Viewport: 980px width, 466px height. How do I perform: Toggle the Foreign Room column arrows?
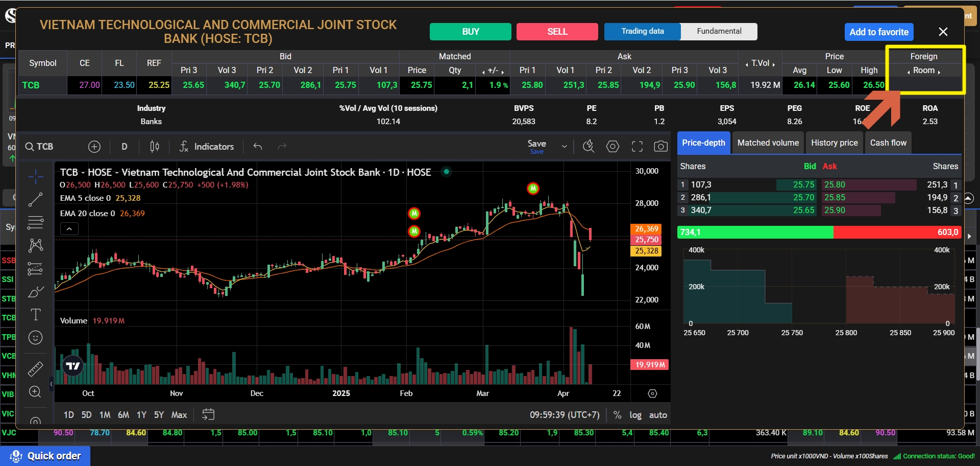click(x=924, y=71)
